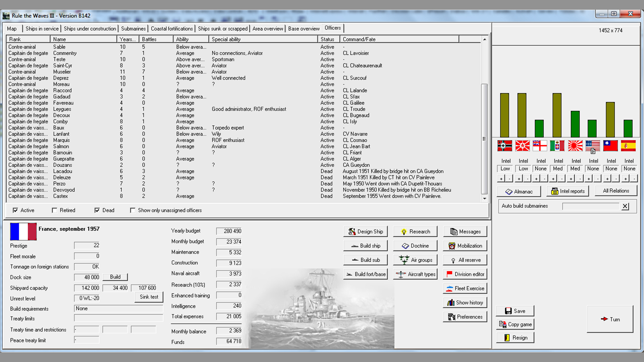Toggle the Active officers checkbox
644x362 pixels.
(15, 210)
